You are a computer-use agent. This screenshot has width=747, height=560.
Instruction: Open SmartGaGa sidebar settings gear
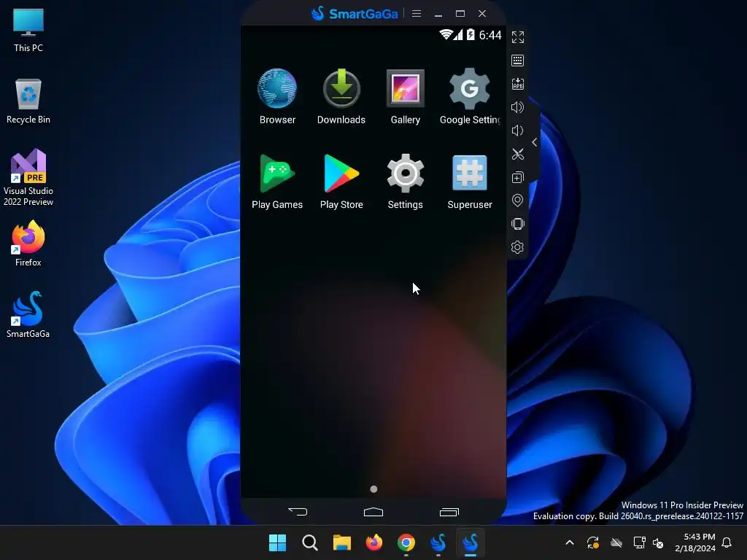[x=518, y=247]
